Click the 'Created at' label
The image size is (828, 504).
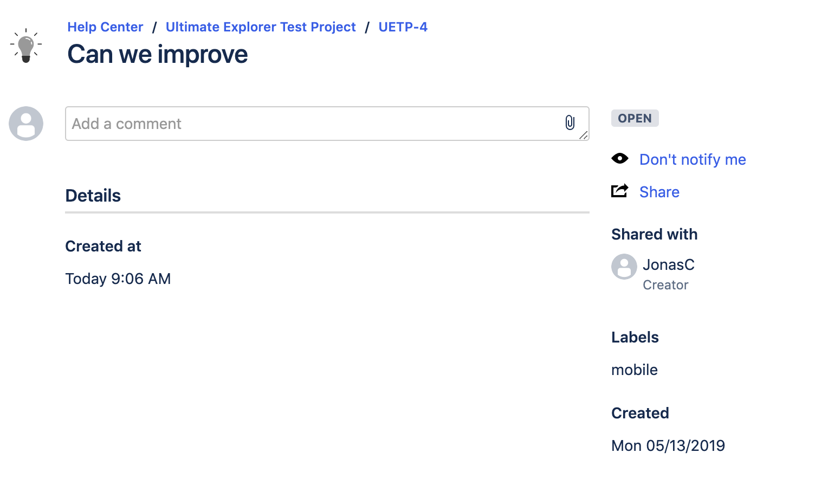pyautogui.click(x=104, y=246)
